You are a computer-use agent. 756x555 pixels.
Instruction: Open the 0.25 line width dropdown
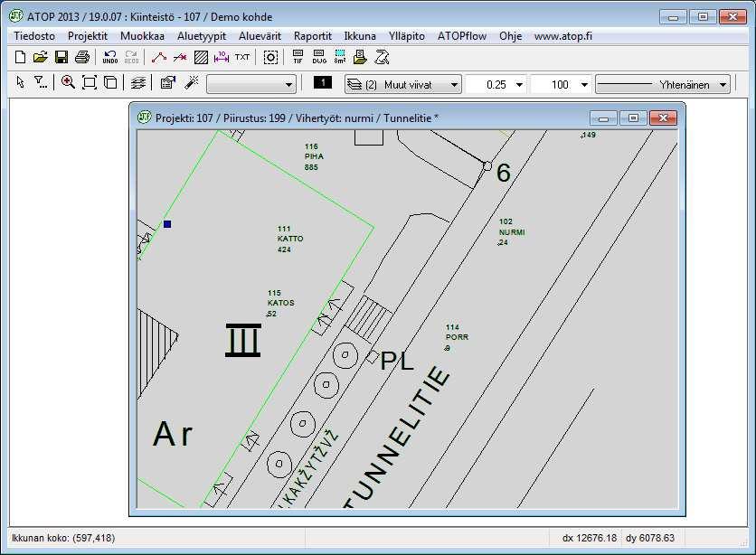[x=496, y=84]
